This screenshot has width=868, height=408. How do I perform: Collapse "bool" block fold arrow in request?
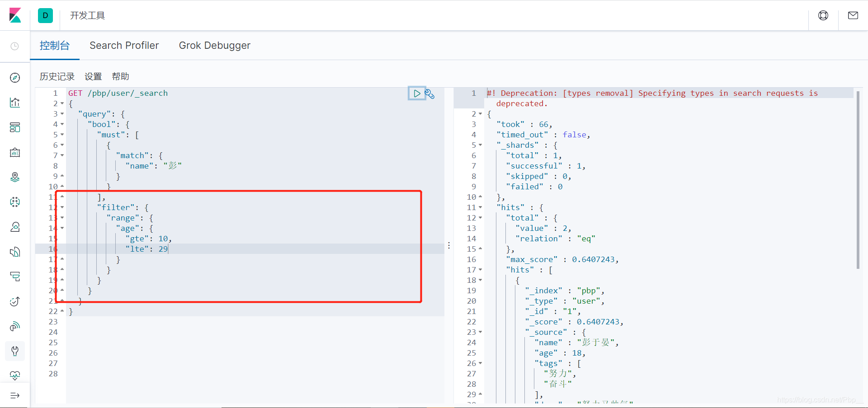tap(62, 124)
